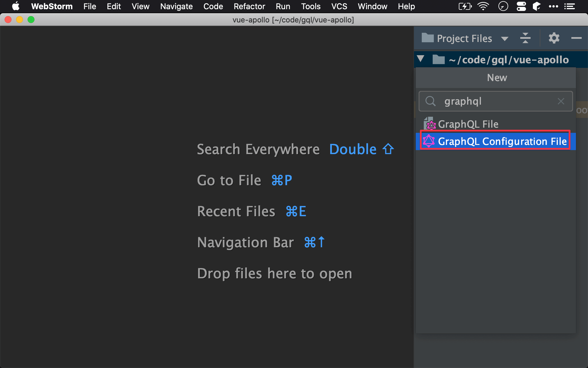588x368 pixels.
Task: Maximize the window with green button
Action: 31,20
